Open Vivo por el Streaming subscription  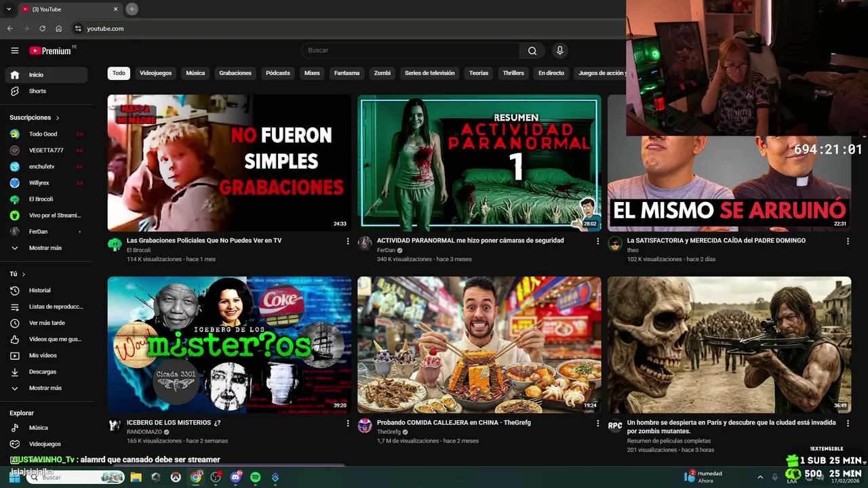click(46, 216)
